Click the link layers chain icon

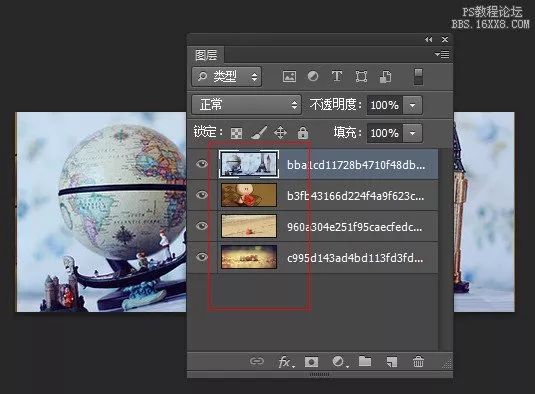click(257, 361)
